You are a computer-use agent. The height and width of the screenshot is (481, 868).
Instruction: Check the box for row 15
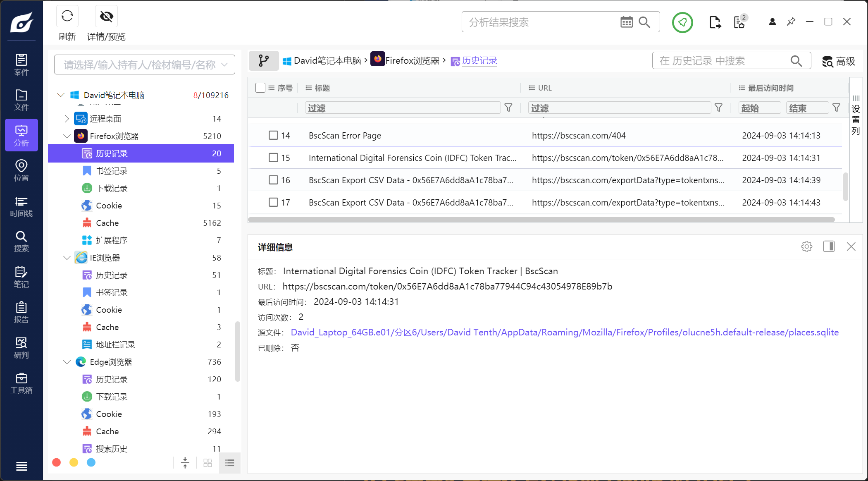click(x=273, y=158)
